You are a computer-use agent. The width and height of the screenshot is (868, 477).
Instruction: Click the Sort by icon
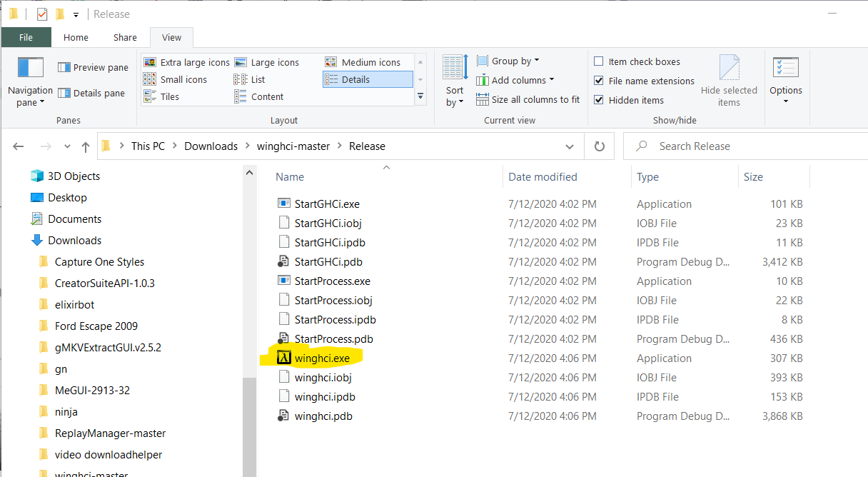pyautogui.click(x=455, y=69)
